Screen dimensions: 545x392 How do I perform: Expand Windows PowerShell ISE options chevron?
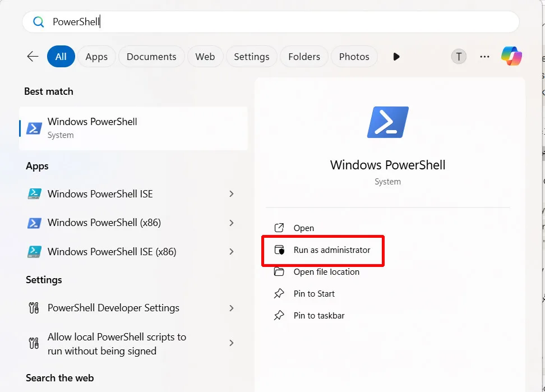point(232,194)
